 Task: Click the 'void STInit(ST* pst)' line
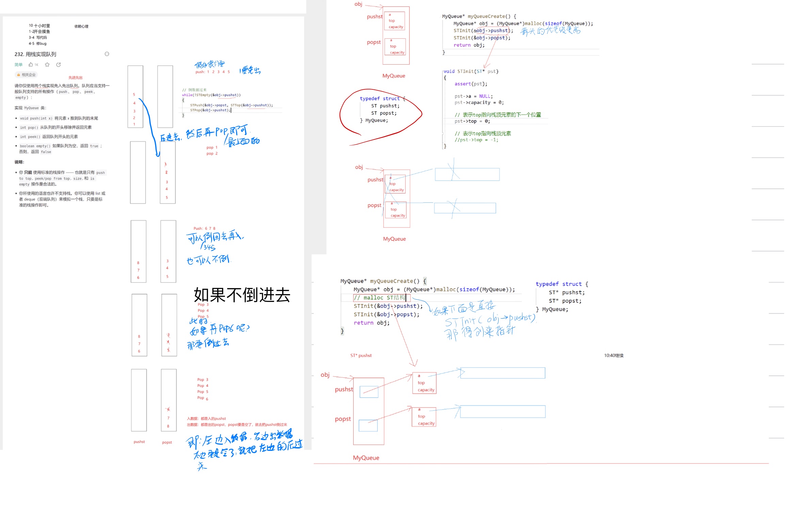[x=471, y=71]
